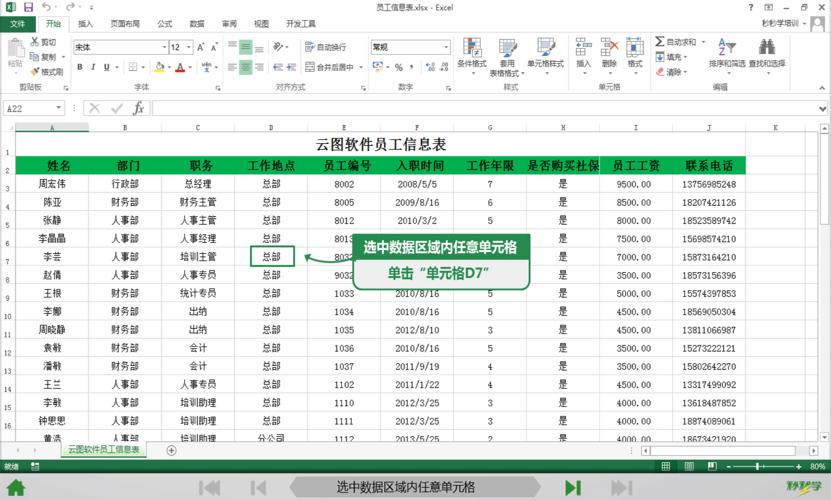Click the decrease indent icon

pos(278,67)
